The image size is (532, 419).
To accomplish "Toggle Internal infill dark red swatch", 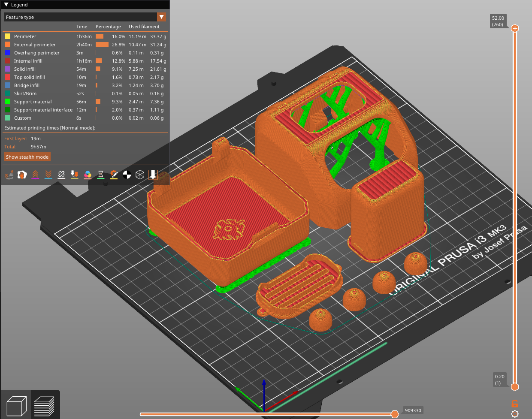I will pyautogui.click(x=7, y=61).
